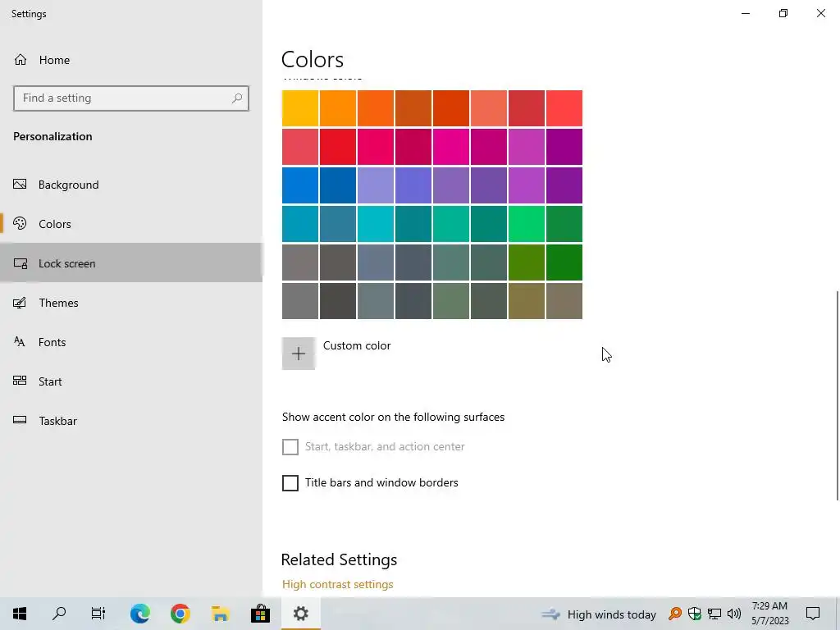Click the Fonts letter icon
This screenshot has width=840, height=630.
tap(20, 342)
